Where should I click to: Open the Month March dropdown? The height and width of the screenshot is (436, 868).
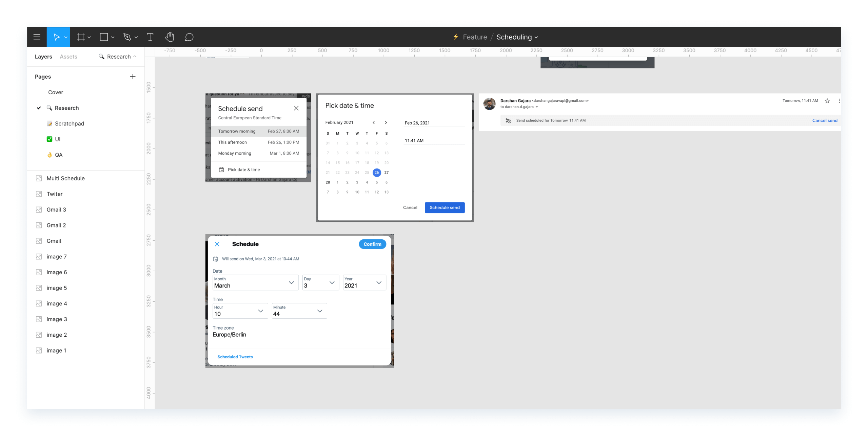[x=256, y=282]
